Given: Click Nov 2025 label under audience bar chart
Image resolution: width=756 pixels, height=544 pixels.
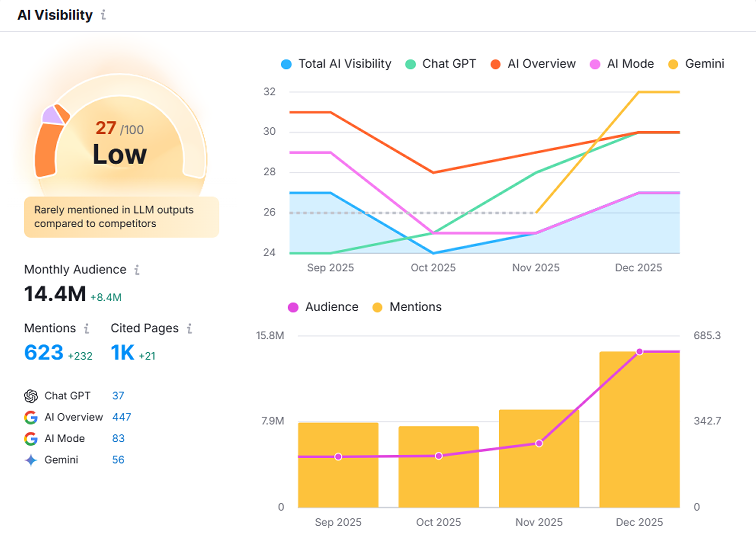Looking at the screenshot, I should coord(539,522).
